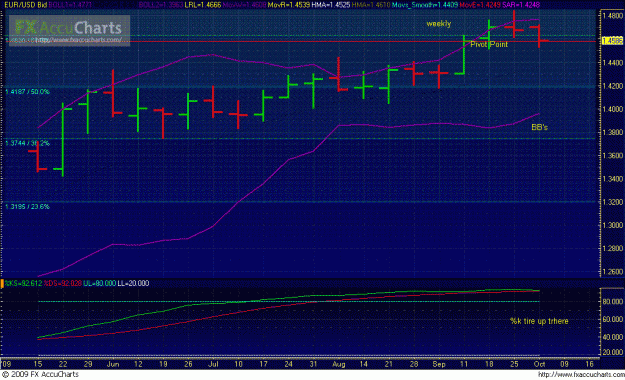Click the 1.3200 price axis label
This screenshot has width=625, height=380.
pyautogui.click(x=613, y=202)
